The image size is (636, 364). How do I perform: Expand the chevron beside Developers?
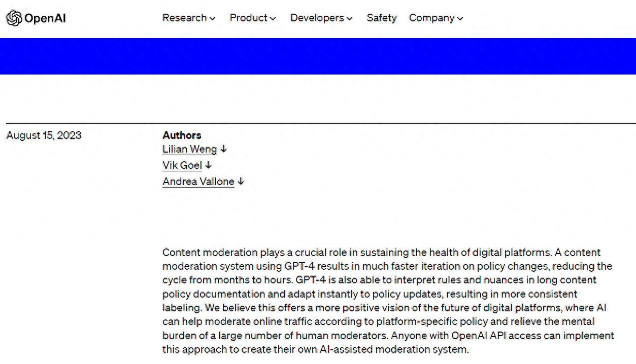[x=349, y=19]
